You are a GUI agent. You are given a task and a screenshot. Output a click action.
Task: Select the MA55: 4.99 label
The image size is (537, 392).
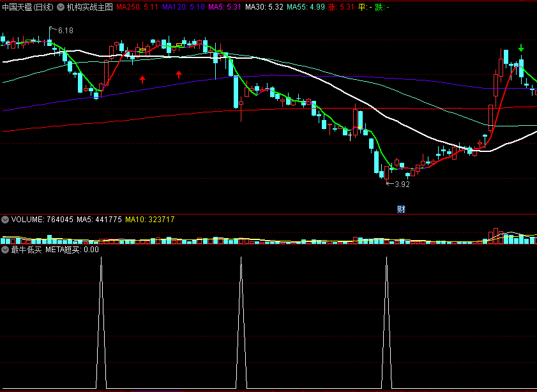tap(306, 7)
